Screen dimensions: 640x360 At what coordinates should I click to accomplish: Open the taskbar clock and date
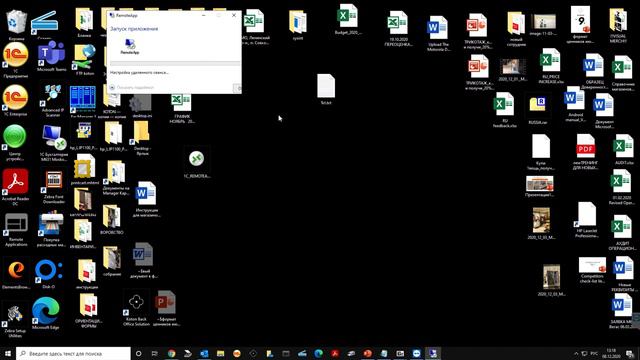(x=611, y=353)
